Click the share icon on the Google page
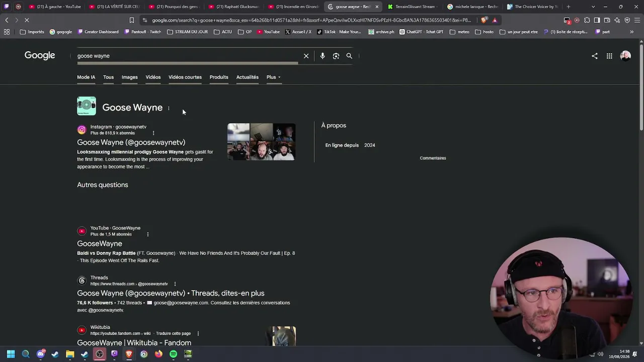The height and width of the screenshot is (362, 644). point(595,56)
